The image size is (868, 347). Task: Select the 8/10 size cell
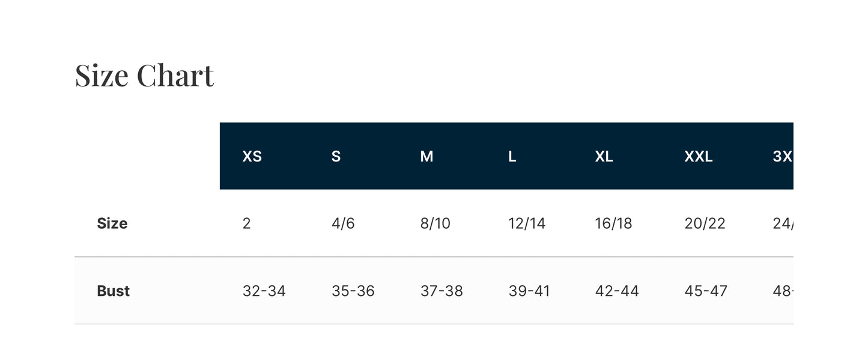pyautogui.click(x=435, y=223)
